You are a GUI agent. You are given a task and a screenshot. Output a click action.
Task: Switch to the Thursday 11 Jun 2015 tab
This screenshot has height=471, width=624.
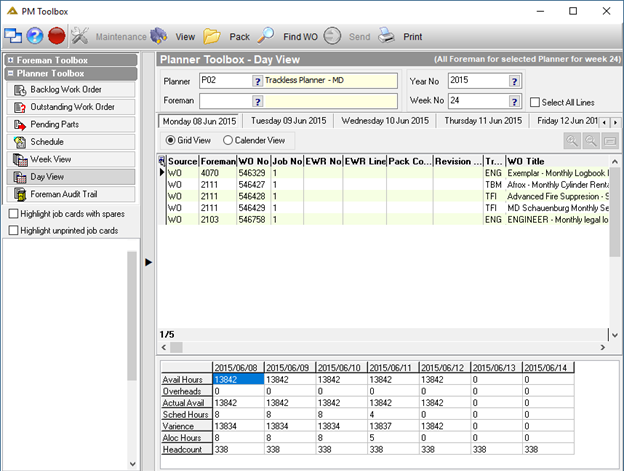click(x=483, y=121)
